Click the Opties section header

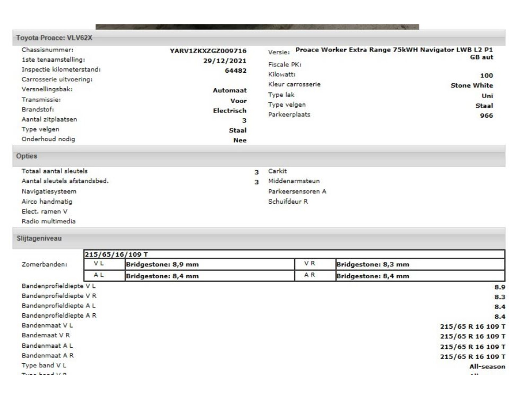[259, 156]
